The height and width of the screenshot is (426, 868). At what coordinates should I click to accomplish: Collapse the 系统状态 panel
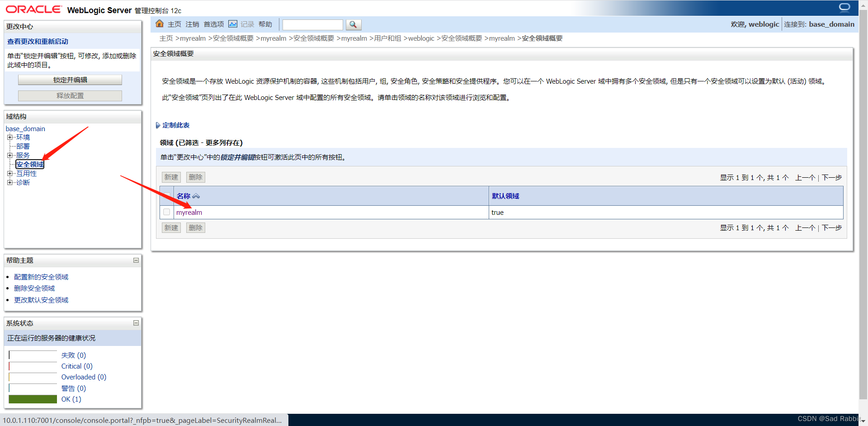click(136, 323)
